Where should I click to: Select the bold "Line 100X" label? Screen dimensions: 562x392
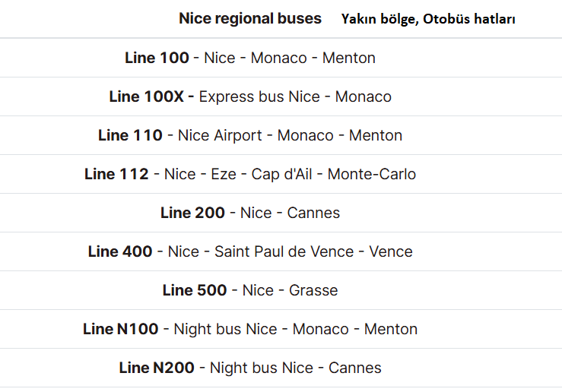[x=151, y=96]
